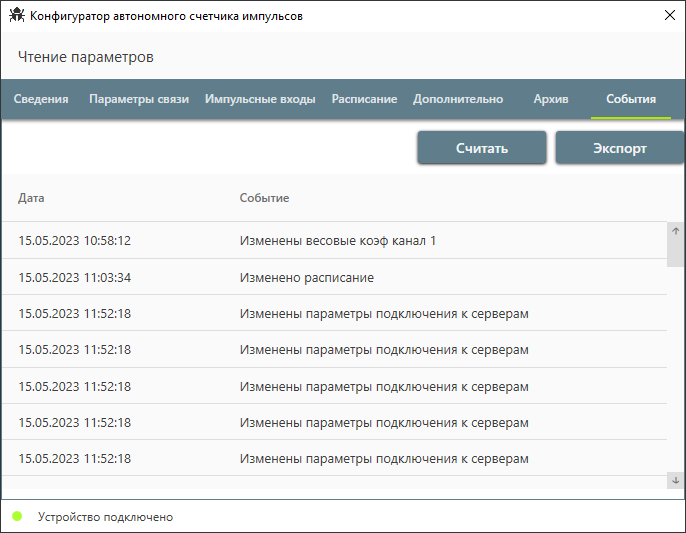Screen dimensions: 686x533
Task: Go to the Расписание tab
Action: pyautogui.click(x=364, y=99)
